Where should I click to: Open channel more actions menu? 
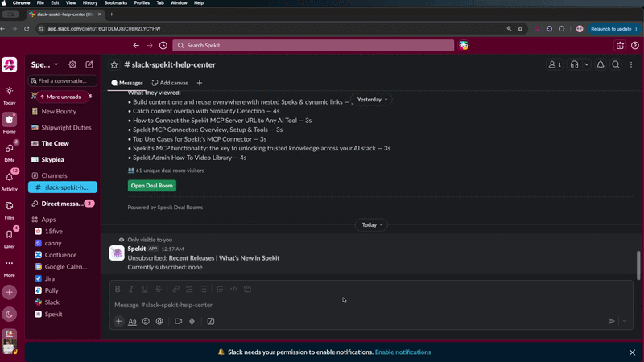coord(631,64)
